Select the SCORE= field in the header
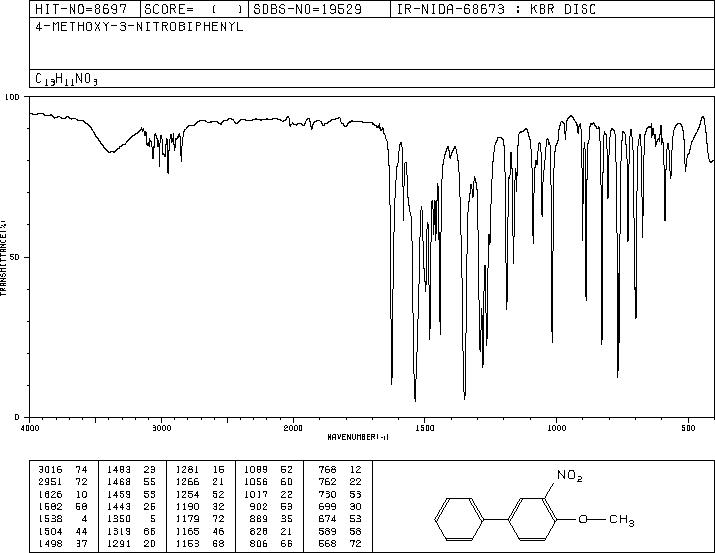 (x=194, y=9)
